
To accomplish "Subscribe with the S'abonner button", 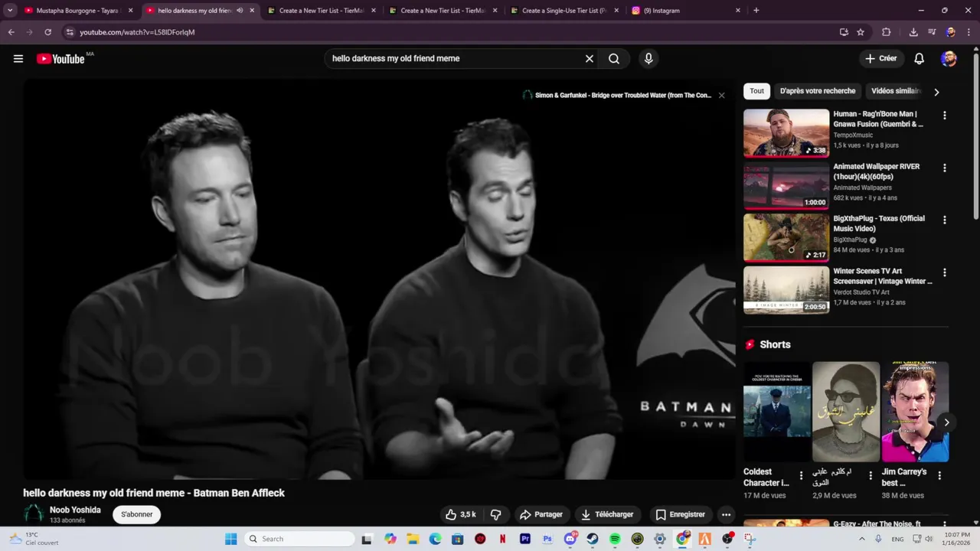I will pyautogui.click(x=137, y=514).
